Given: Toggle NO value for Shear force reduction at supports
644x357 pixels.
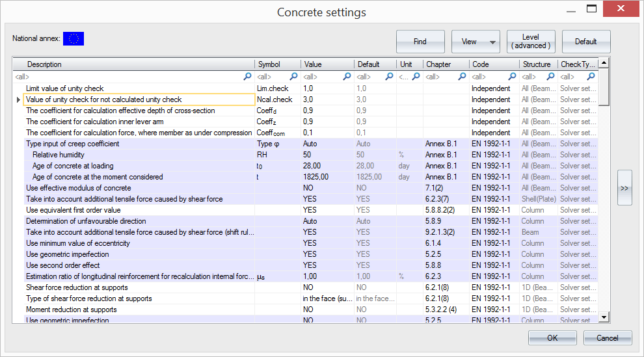Looking at the screenshot, I should 308,287.
